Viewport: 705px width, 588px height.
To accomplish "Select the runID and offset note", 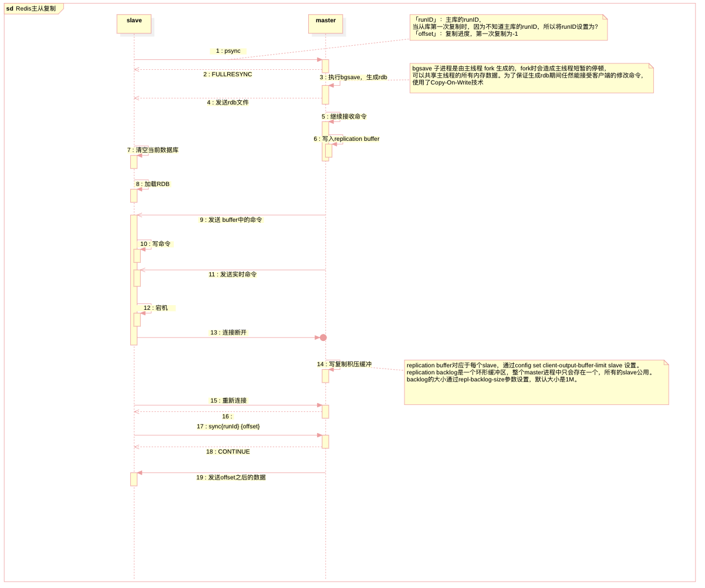I will tap(508, 27).
